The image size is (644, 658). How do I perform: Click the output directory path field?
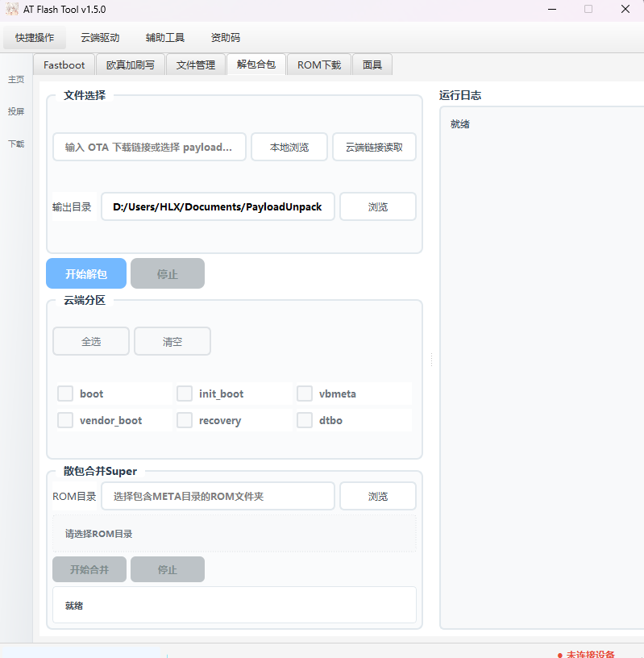(x=218, y=206)
